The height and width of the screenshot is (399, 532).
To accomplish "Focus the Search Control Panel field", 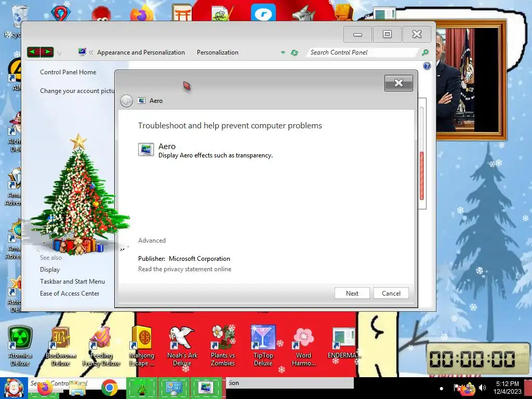I will click(362, 52).
